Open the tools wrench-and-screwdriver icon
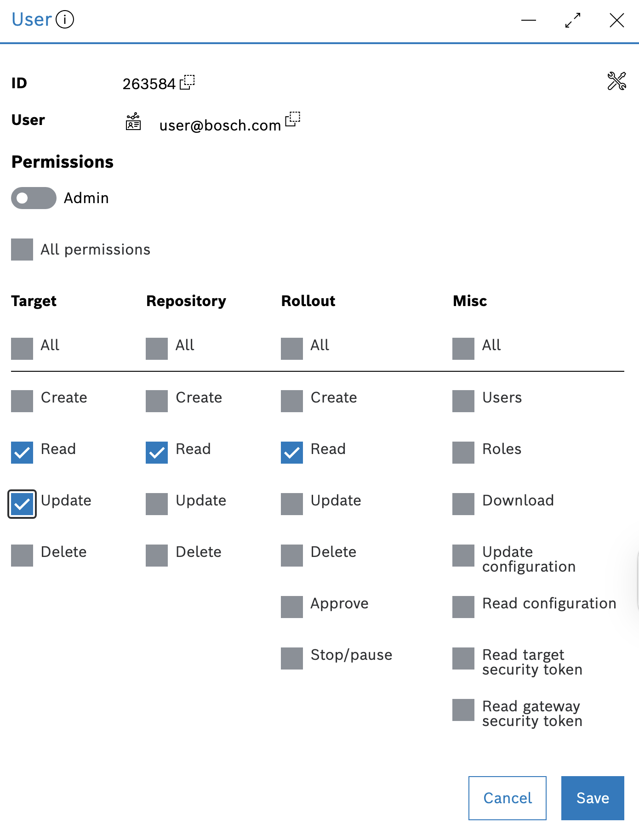 point(616,81)
